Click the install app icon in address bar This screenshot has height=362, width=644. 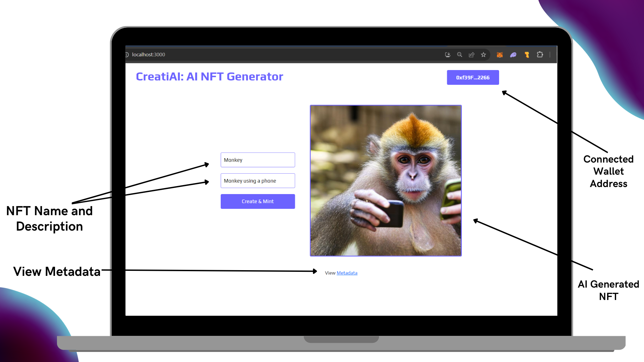[447, 55]
